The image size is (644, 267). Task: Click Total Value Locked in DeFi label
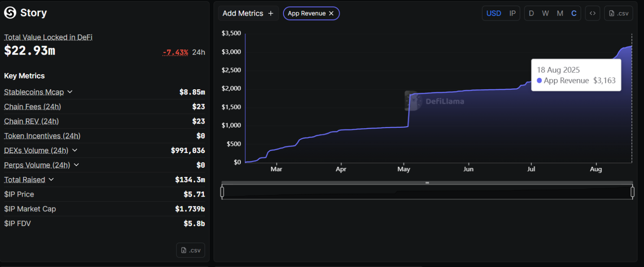pyautogui.click(x=48, y=37)
